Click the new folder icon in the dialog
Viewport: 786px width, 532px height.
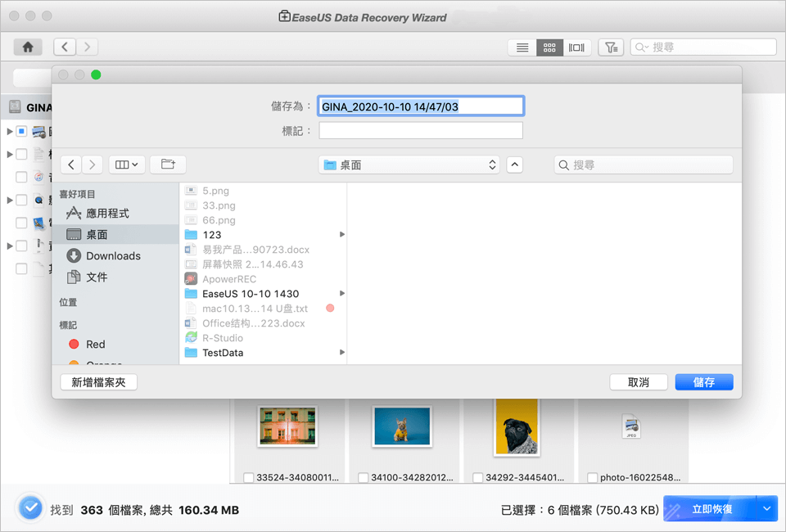[167, 164]
